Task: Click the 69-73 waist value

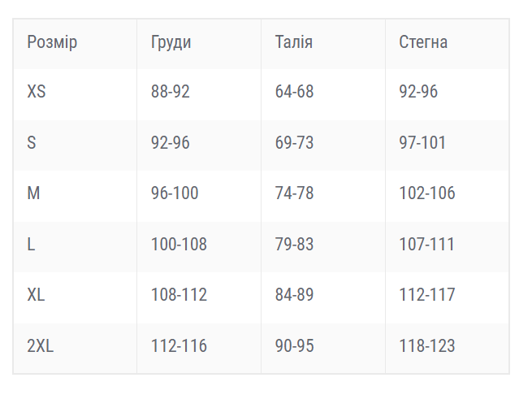Action: (x=294, y=142)
